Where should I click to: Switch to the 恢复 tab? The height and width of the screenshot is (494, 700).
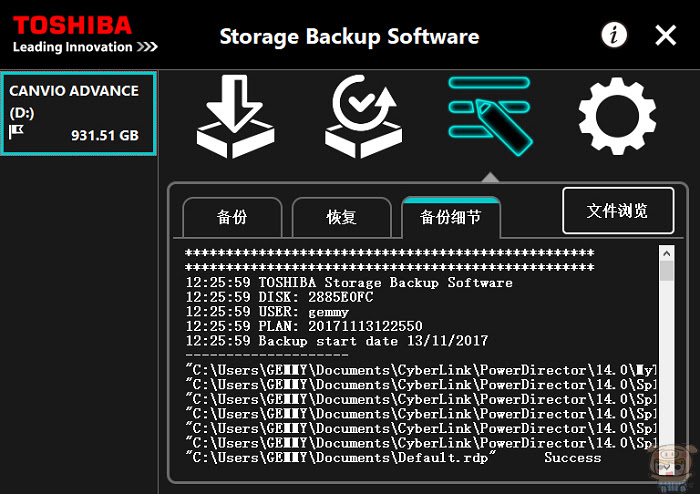point(342,217)
